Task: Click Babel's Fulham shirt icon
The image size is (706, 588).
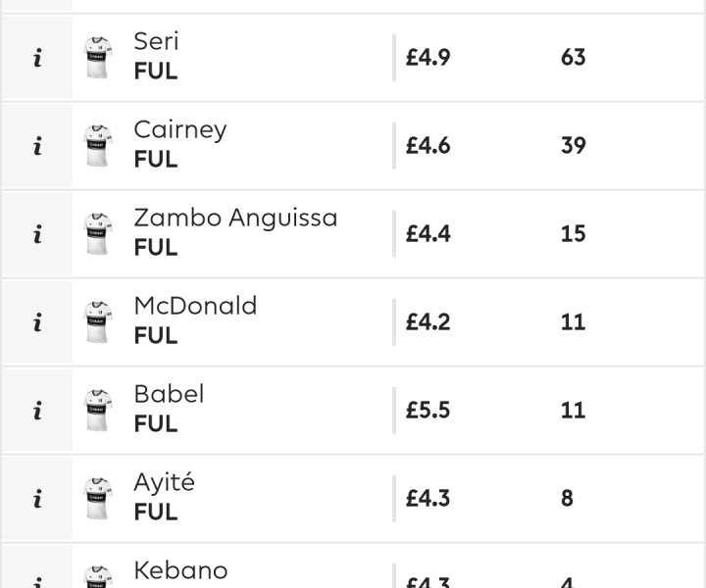Action: pos(98,411)
